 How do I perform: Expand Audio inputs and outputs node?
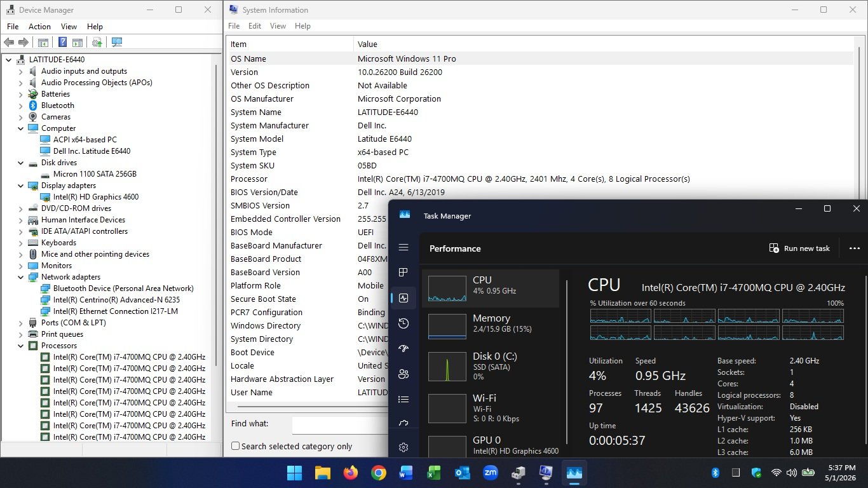point(21,71)
